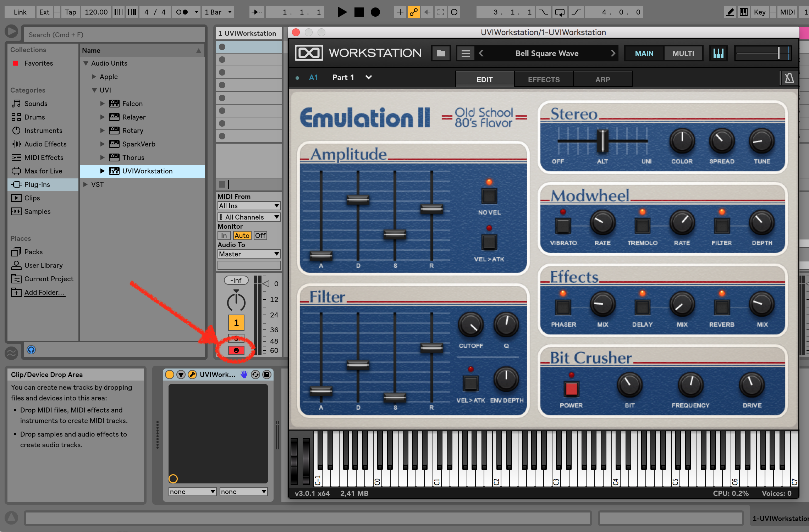Stop clips in track 1
Screen dimensions: 809x532
pyautogui.click(x=222, y=184)
